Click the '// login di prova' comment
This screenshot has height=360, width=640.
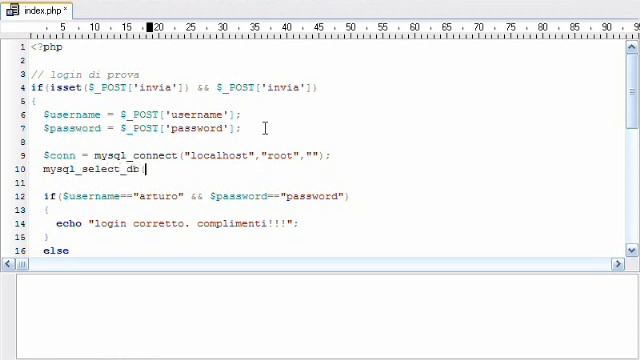click(85, 75)
